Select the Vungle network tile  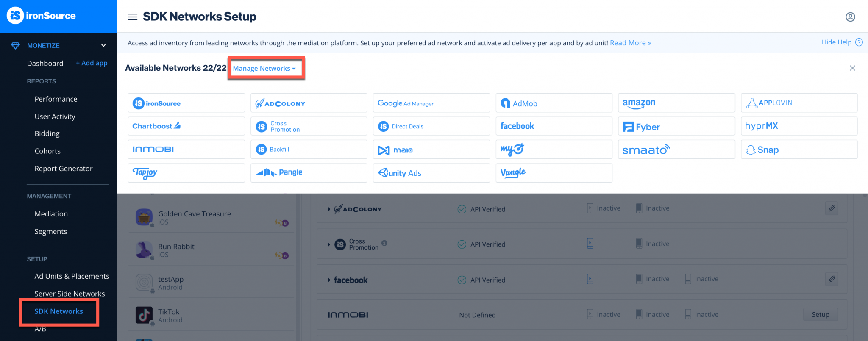pos(554,173)
